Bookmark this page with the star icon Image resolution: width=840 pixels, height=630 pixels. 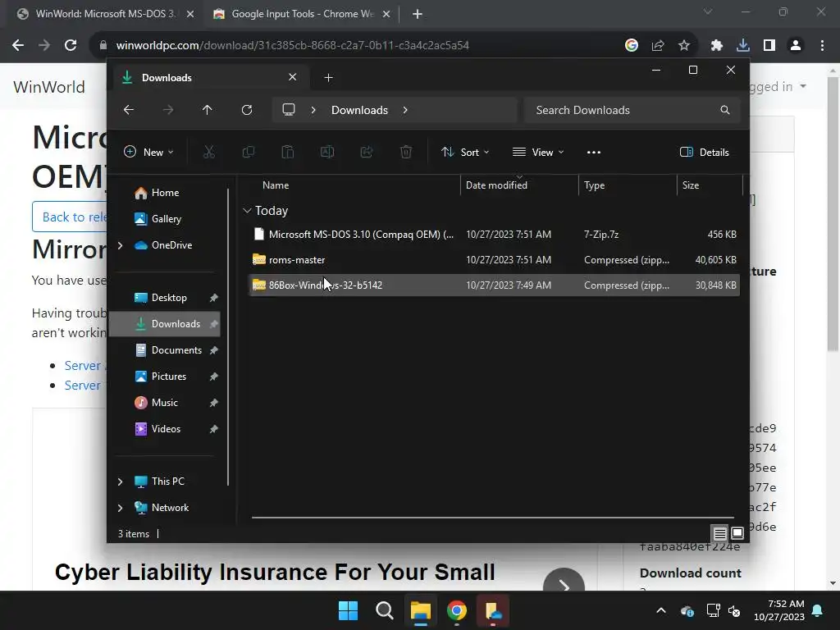(x=684, y=45)
